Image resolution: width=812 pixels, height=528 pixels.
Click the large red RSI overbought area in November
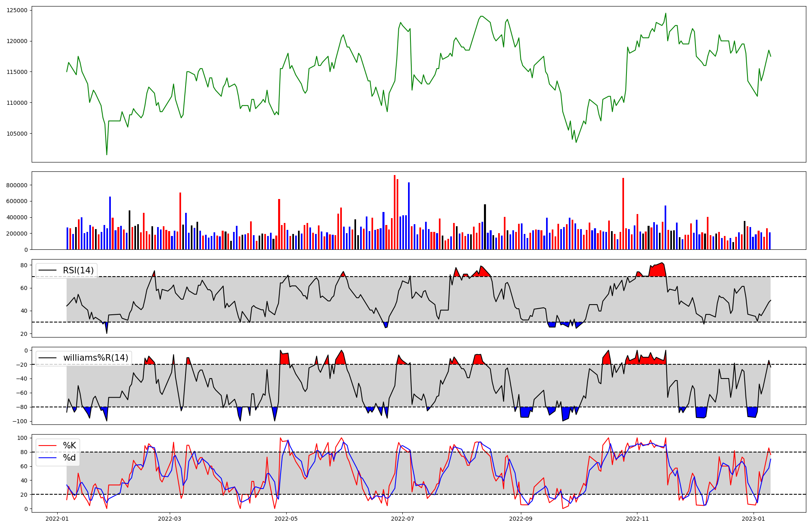tap(658, 270)
